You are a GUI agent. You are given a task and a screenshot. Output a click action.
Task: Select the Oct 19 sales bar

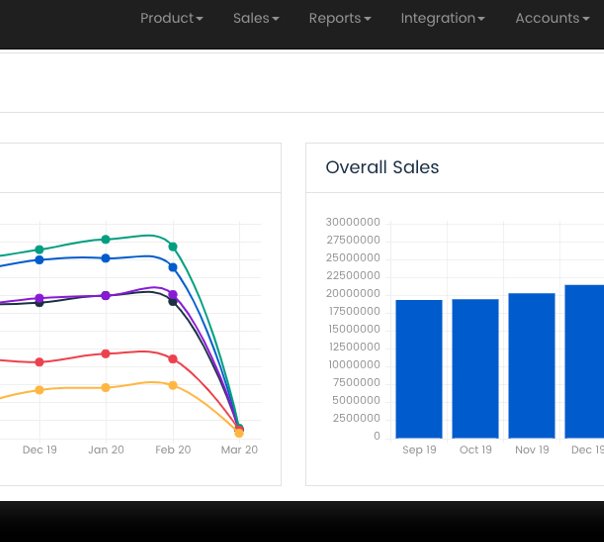click(475, 369)
